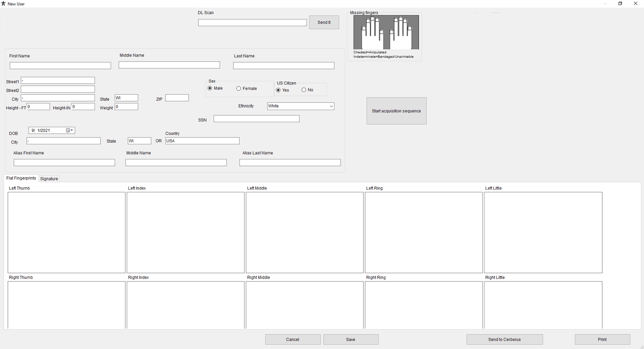Select the Right Index fingerprint box
The height and width of the screenshot is (349, 644).
186,305
